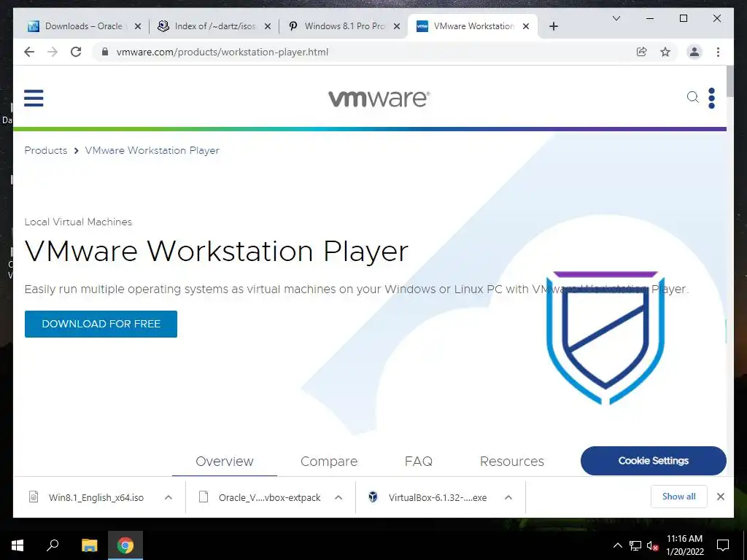The width and height of the screenshot is (747, 560).
Task: Select the Overview section tab
Action: (x=225, y=461)
